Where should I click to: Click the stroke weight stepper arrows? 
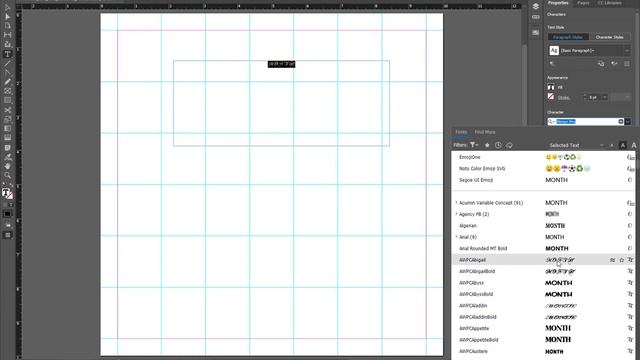(x=585, y=97)
